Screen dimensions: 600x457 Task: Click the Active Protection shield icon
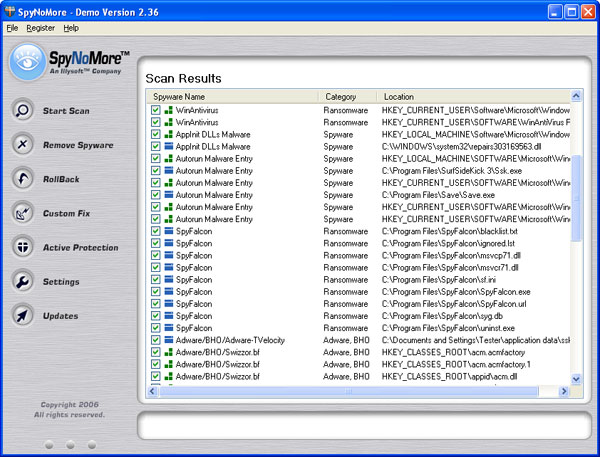(x=23, y=247)
